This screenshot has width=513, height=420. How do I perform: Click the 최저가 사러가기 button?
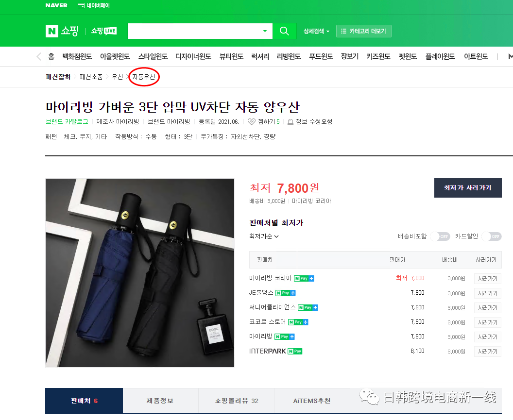click(x=467, y=188)
